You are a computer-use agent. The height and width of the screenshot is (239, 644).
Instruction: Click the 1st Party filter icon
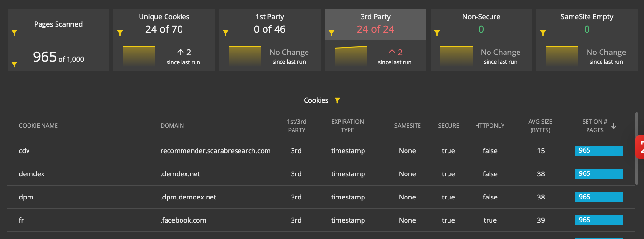226,33
